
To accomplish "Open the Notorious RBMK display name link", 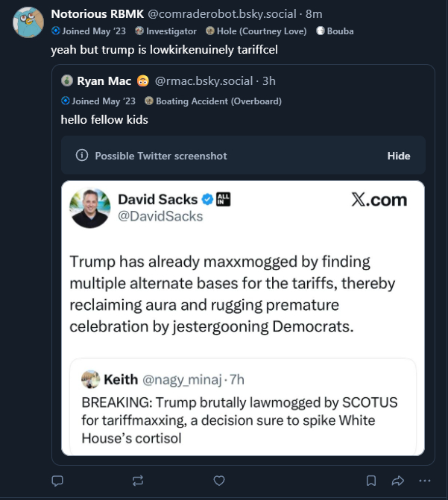I will point(97,14).
